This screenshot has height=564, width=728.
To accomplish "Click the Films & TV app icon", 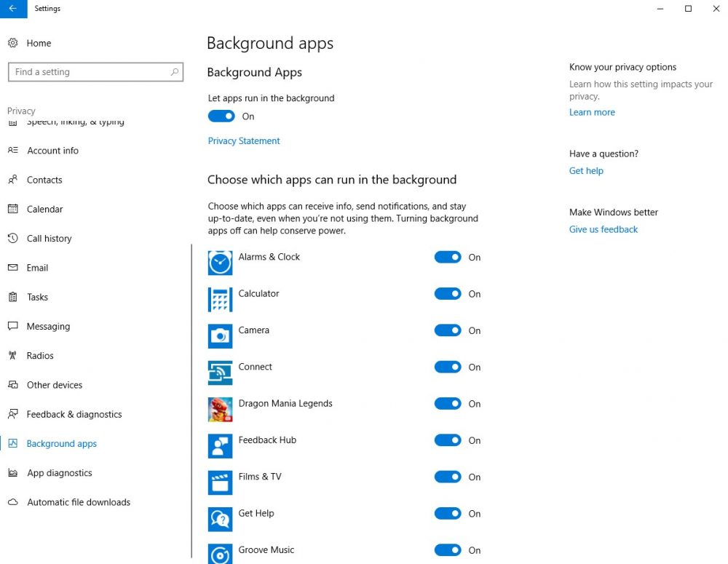I will [220, 482].
